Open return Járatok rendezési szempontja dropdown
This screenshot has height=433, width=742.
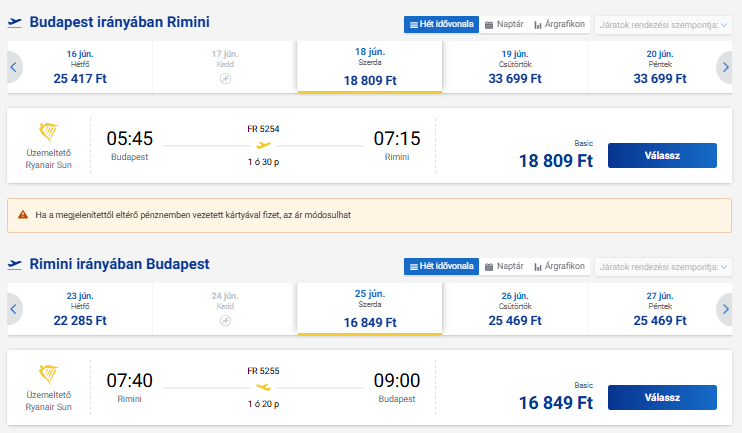[663, 267]
